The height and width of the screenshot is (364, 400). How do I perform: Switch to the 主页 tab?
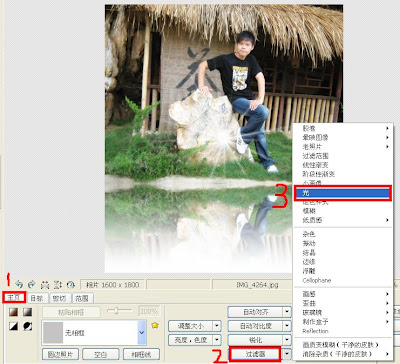[14, 298]
